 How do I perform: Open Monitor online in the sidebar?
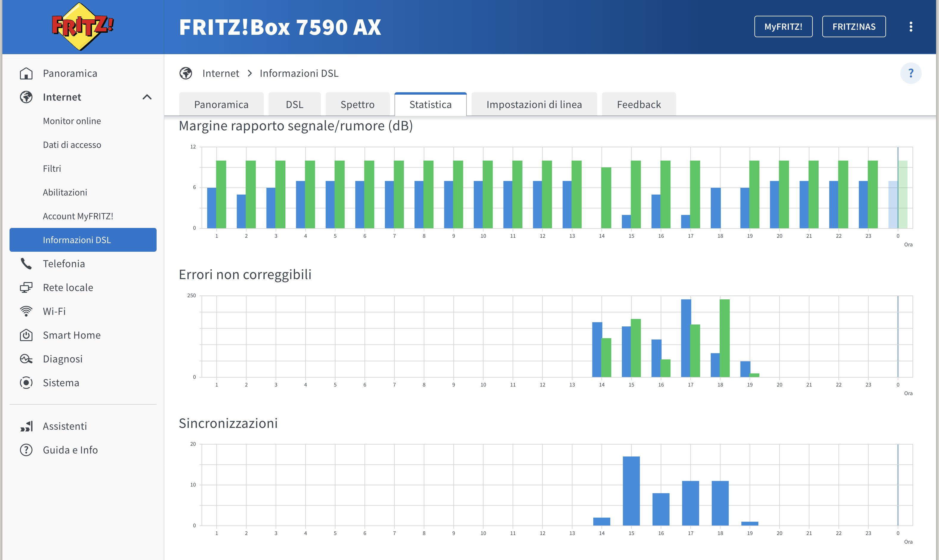coord(83,121)
